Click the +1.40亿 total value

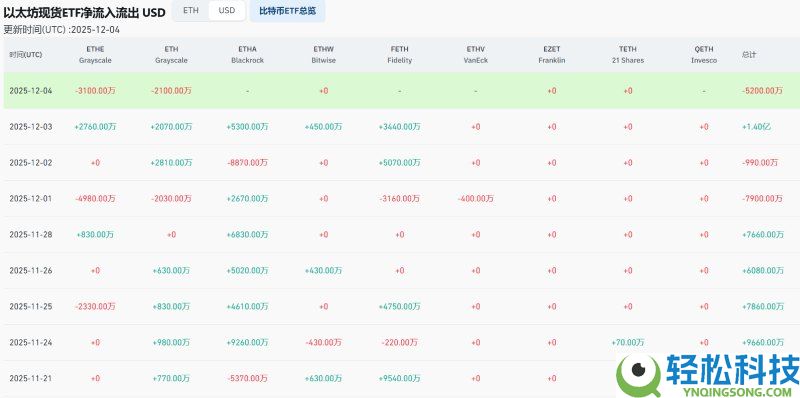tap(756, 127)
